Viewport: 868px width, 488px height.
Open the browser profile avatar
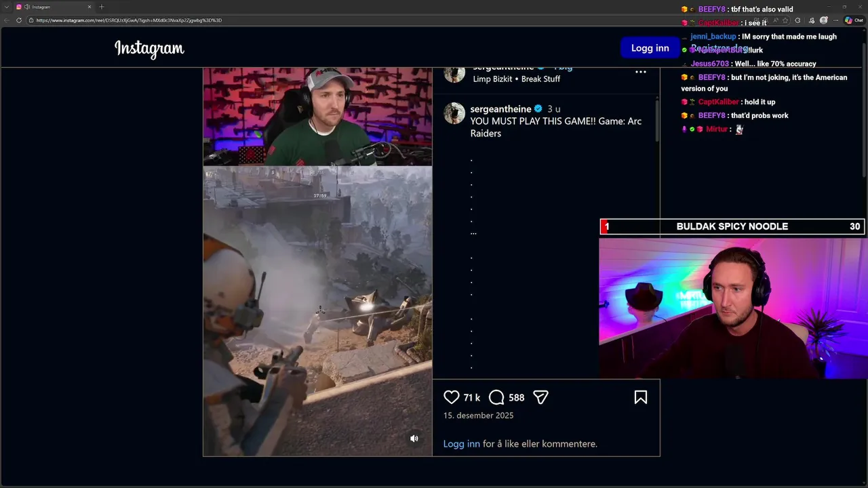(824, 20)
